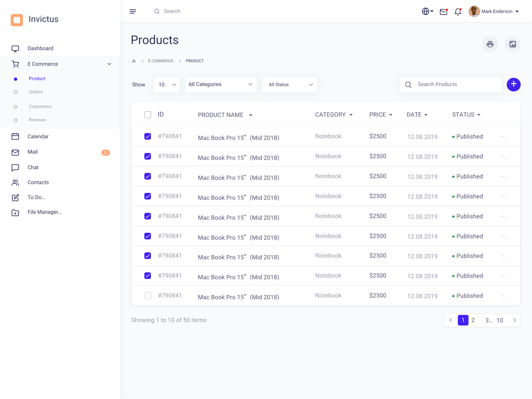
Task: Click the export share icon
Action: coord(513,44)
